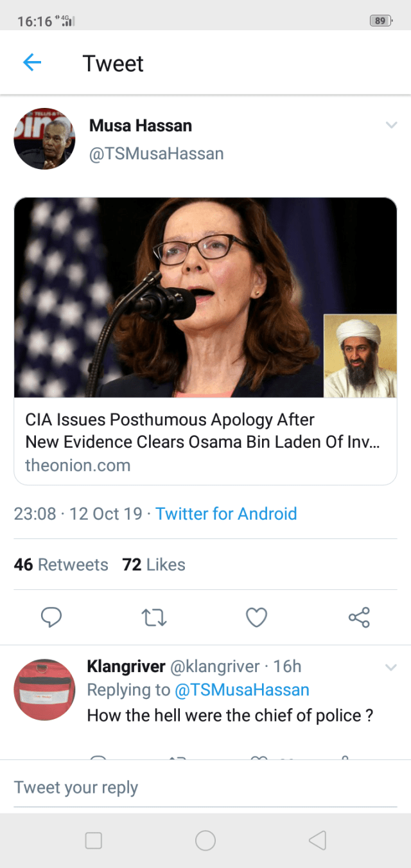View the 46 Retweets list

click(61, 565)
